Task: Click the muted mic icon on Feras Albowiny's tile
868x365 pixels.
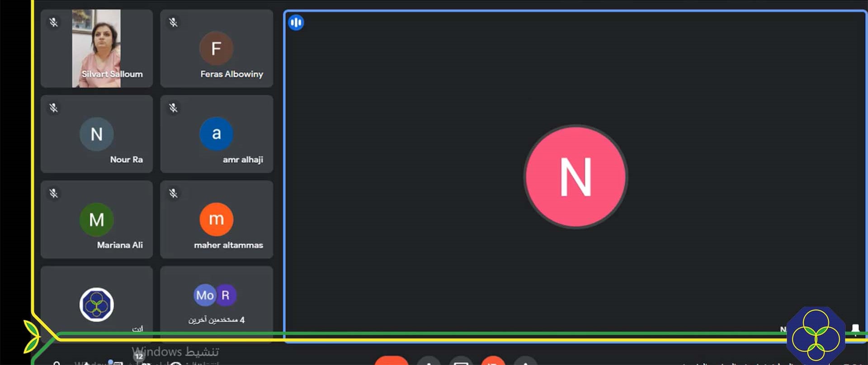Action: pos(173,22)
